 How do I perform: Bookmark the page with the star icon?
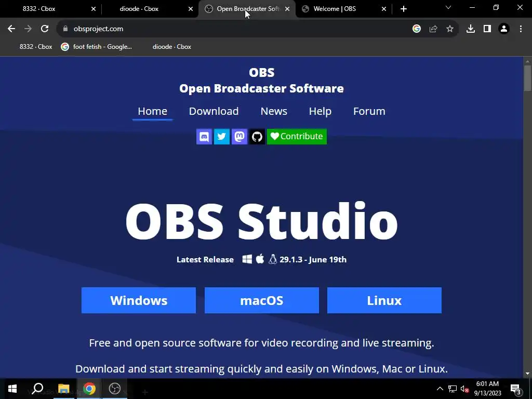450,29
